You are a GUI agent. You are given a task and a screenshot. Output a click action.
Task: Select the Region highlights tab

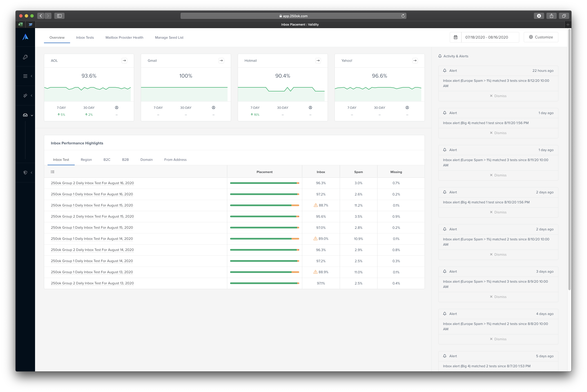86,160
